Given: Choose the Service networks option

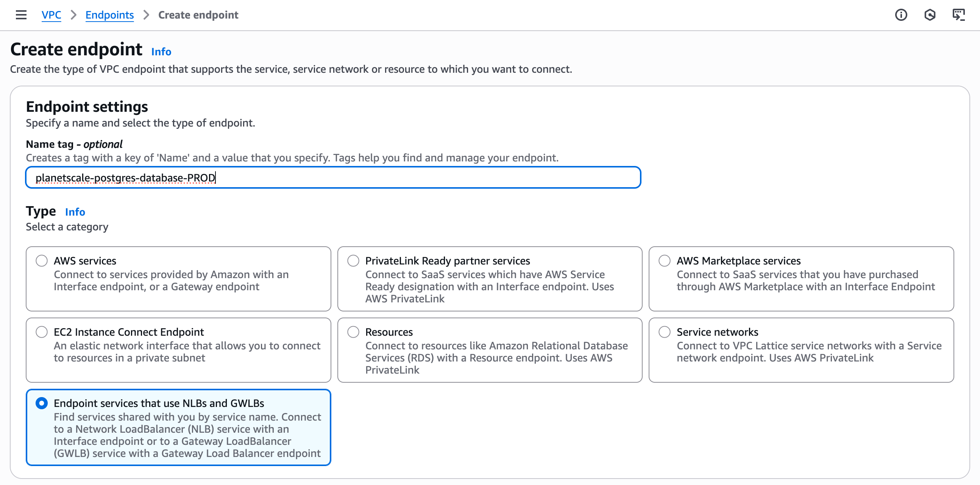Looking at the screenshot, I should click(665, 332).
